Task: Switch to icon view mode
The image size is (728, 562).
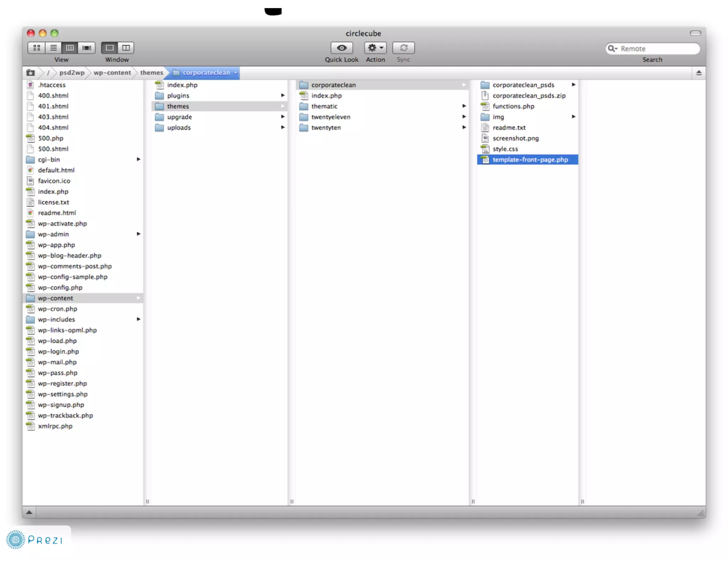Action: tap(37, 48)
